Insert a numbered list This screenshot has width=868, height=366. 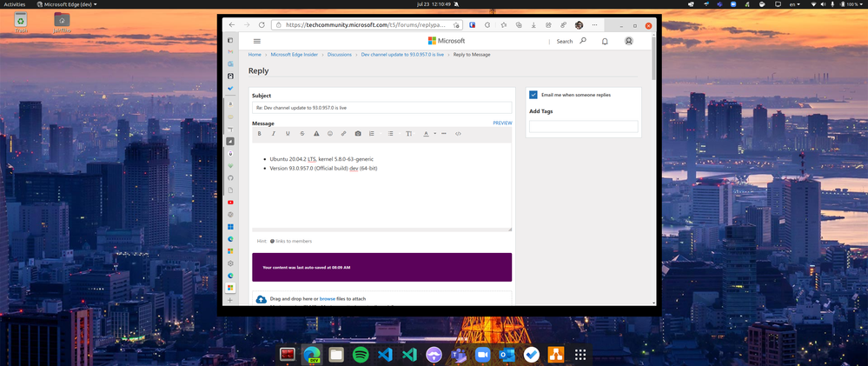coord(372,133)
